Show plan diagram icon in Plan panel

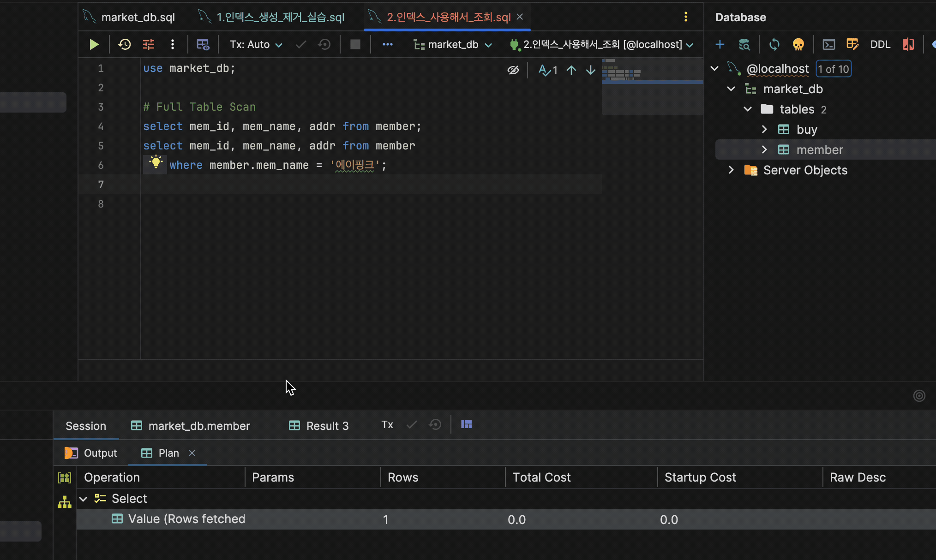(65, 502)
